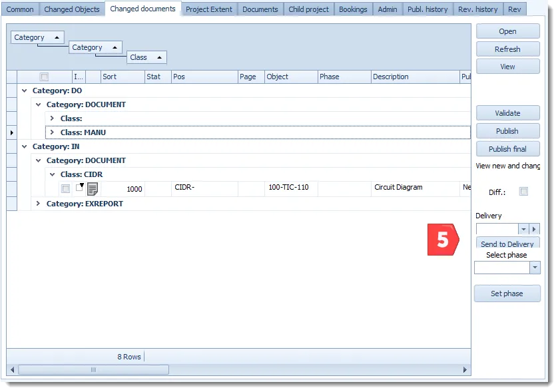Open the Bookings tab
The image size is (558, 392).
(x=353, y=9)
